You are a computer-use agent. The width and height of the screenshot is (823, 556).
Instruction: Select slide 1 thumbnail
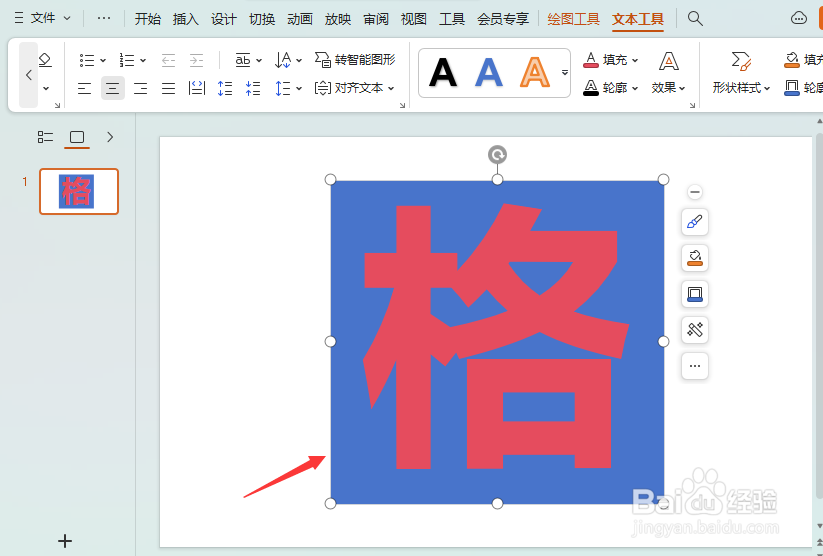click(79, 191)
